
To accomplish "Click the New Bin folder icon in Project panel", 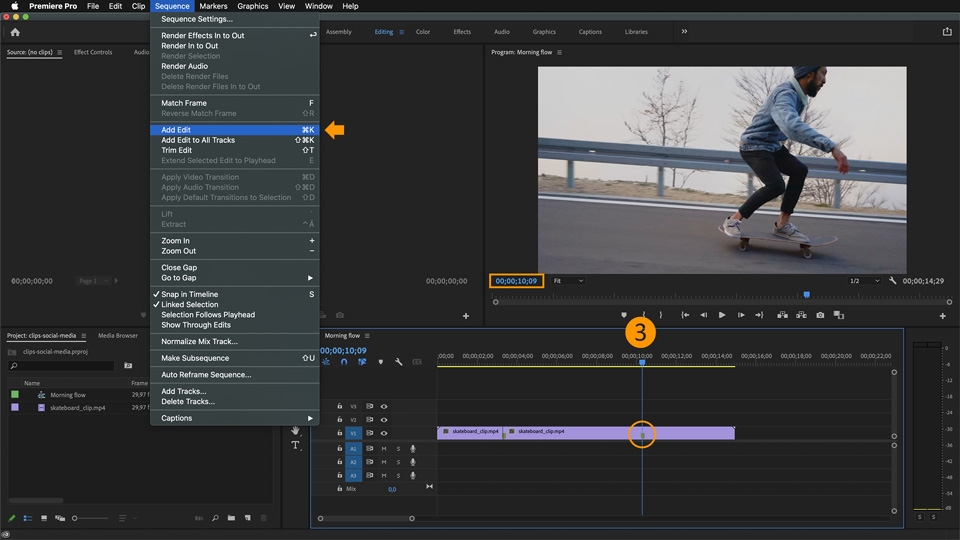I will point(231,518).
